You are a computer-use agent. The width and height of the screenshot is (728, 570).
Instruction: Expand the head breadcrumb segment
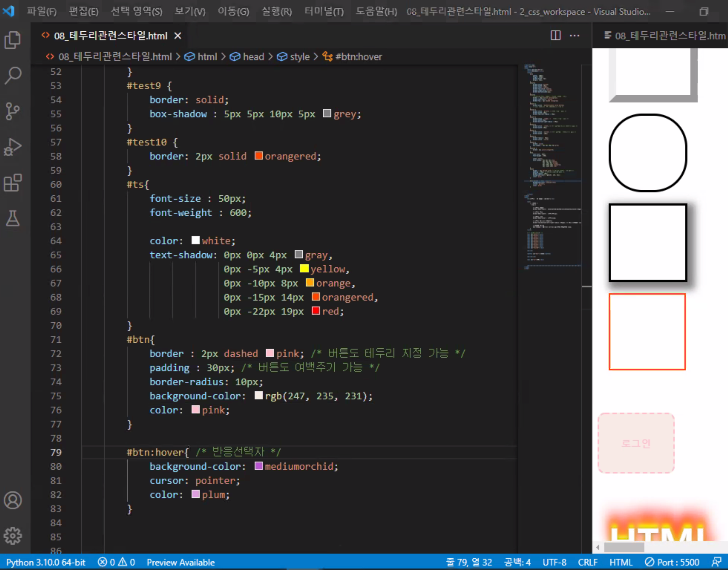coord(253,57)
